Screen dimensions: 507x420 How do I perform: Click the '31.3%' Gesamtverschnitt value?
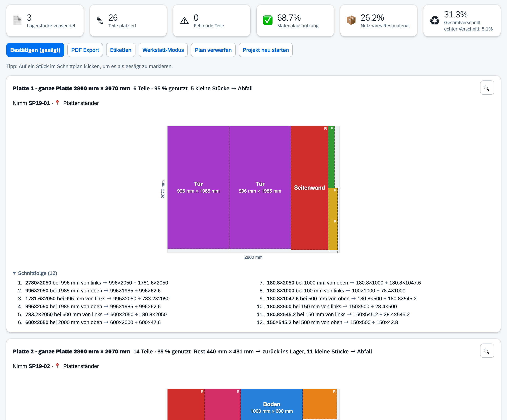click(x=456, y=14)
